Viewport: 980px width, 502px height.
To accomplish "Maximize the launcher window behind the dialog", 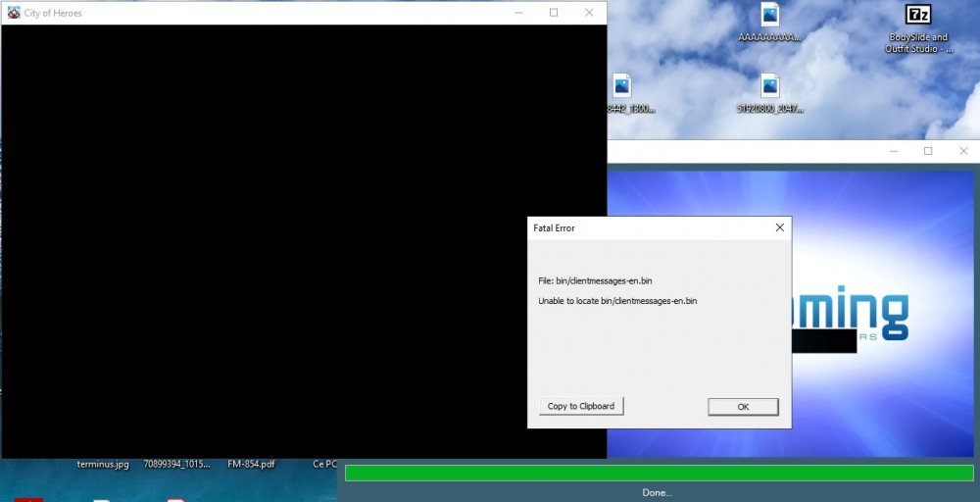I will pos(928,151).
